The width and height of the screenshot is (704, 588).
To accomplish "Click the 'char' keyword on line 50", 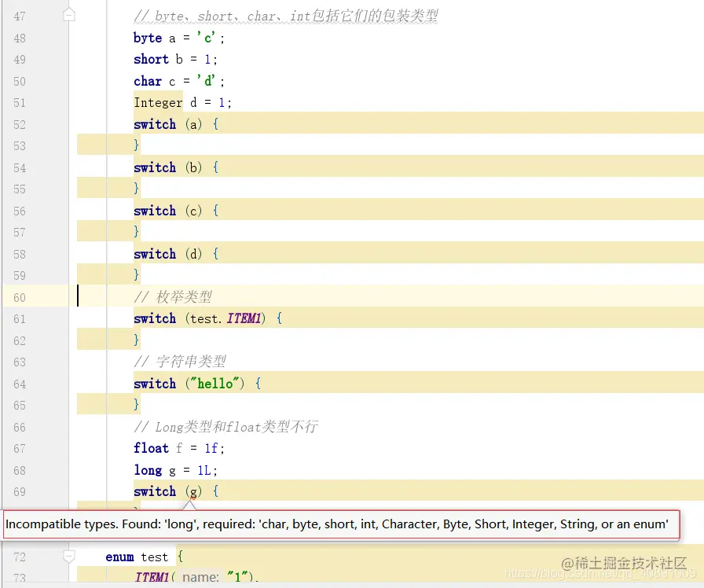I will pos(148,81).
